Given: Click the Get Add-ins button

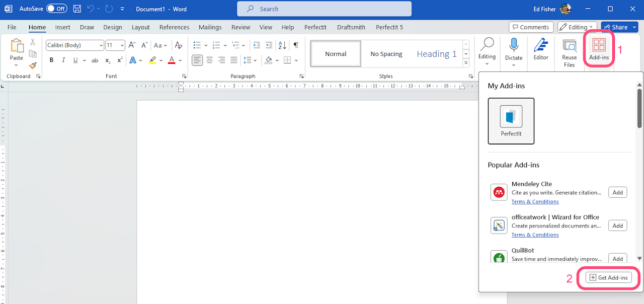Looking at the screenshot, I should [x=609, y=278].
